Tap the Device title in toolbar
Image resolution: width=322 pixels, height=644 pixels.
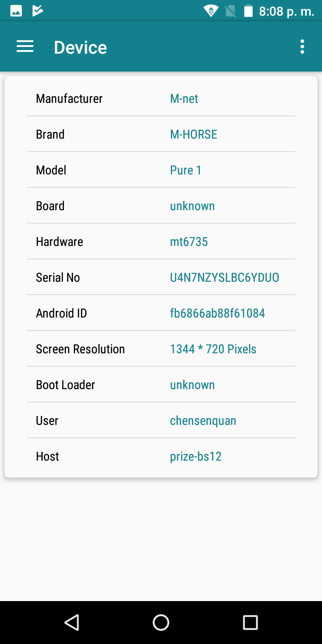click(80, 47)
